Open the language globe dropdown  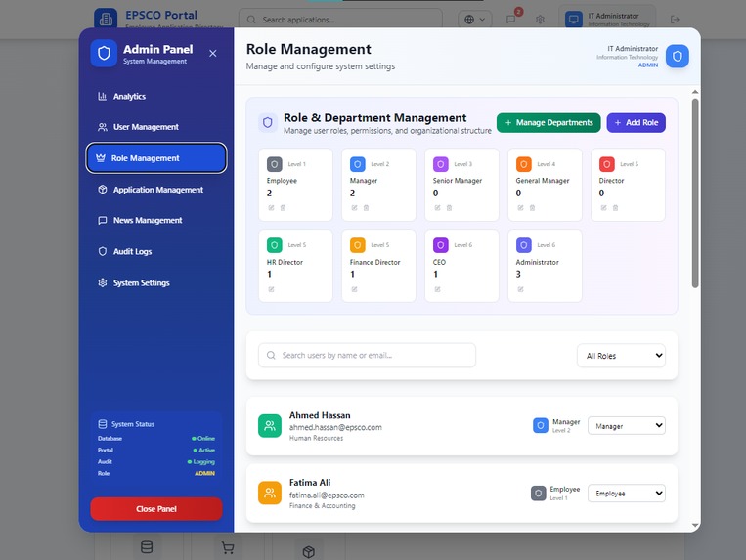tap(475, 20)
